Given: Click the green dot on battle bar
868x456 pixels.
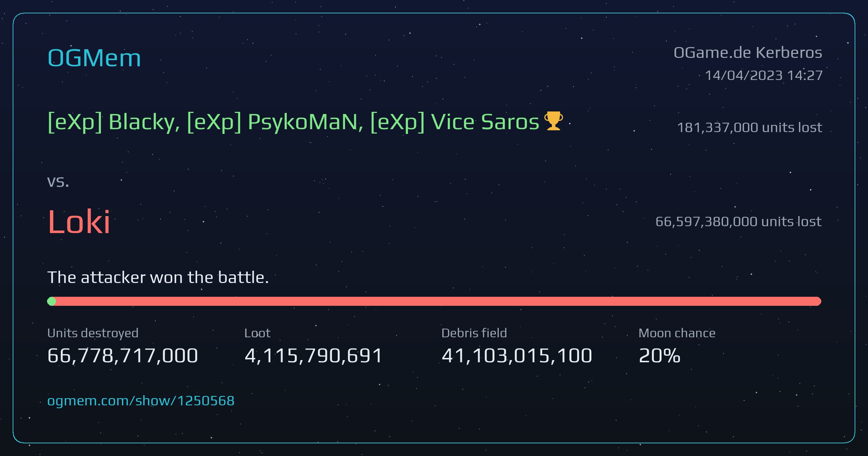Looking at the screenshot, I should tap(52, 301).
